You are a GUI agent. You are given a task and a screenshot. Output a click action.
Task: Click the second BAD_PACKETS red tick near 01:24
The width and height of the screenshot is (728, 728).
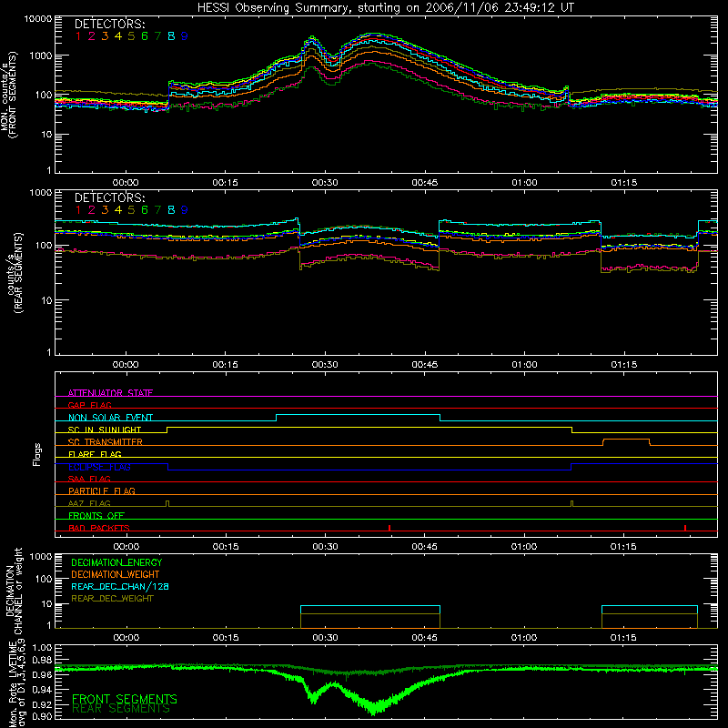[x=685, y=528]
